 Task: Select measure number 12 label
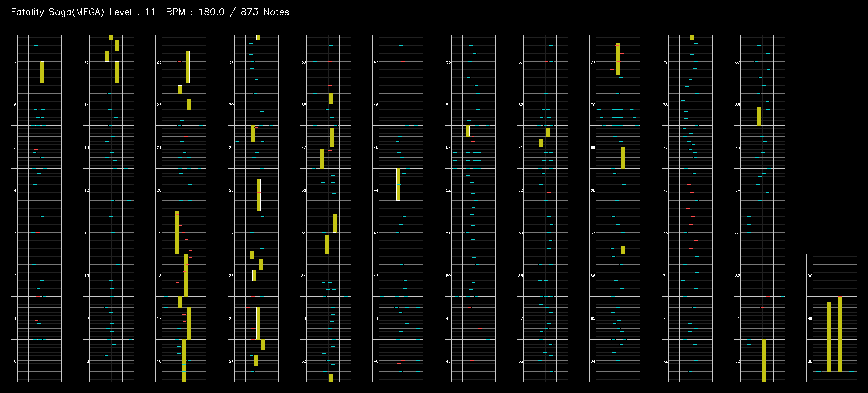click(87, 190)
